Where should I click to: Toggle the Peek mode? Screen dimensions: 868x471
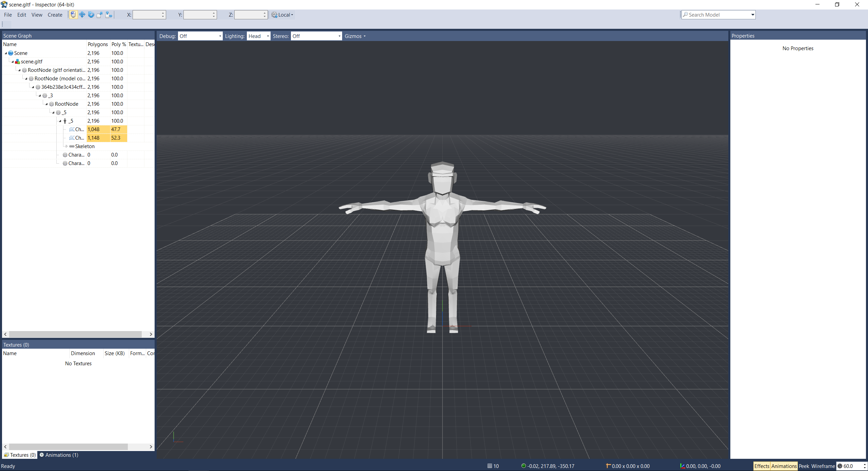pos(804,466)
